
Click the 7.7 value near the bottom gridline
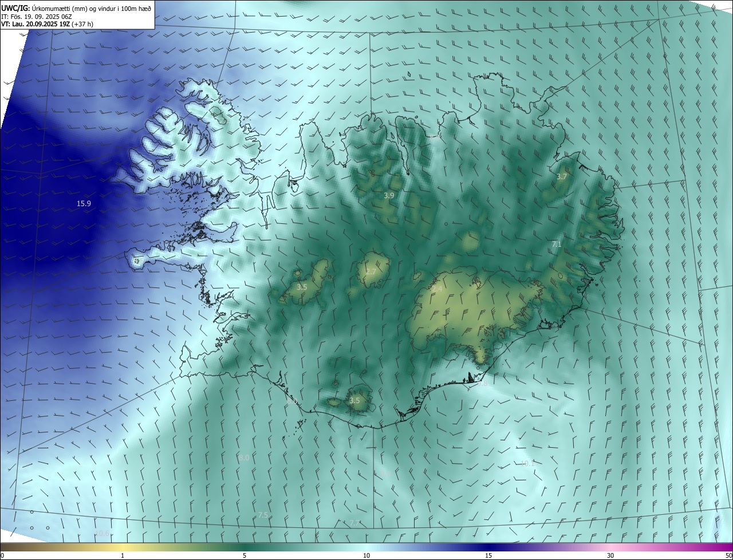354,523
